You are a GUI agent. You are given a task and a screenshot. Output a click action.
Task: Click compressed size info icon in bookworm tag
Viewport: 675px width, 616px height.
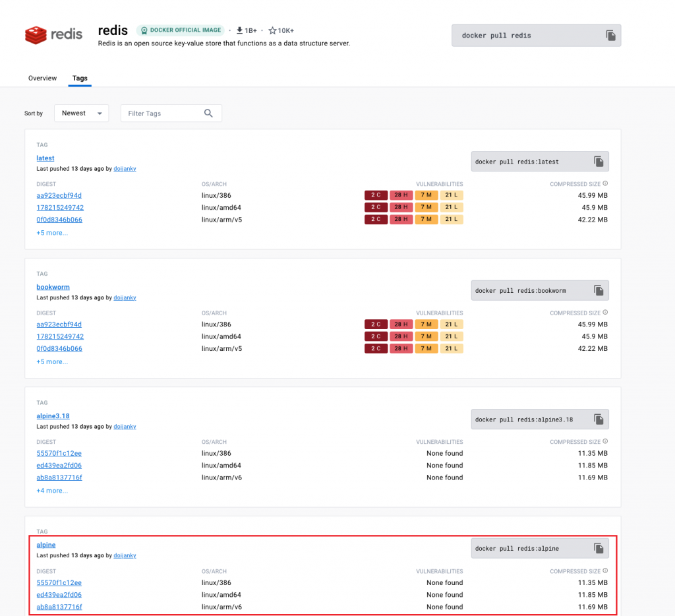(x=605, y=313)
